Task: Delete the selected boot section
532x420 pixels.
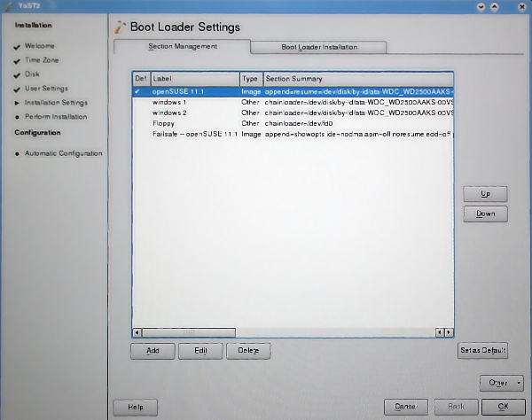Action: pos(248,351)
